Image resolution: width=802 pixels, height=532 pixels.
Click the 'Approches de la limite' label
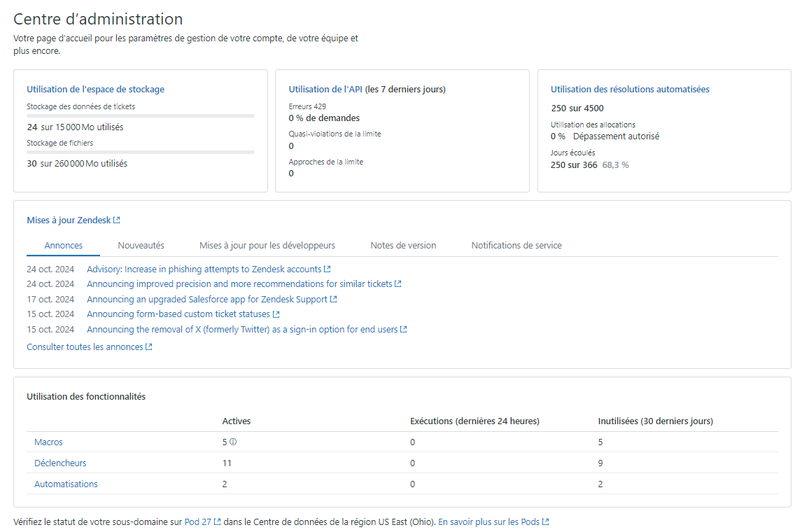coord(326,162)
